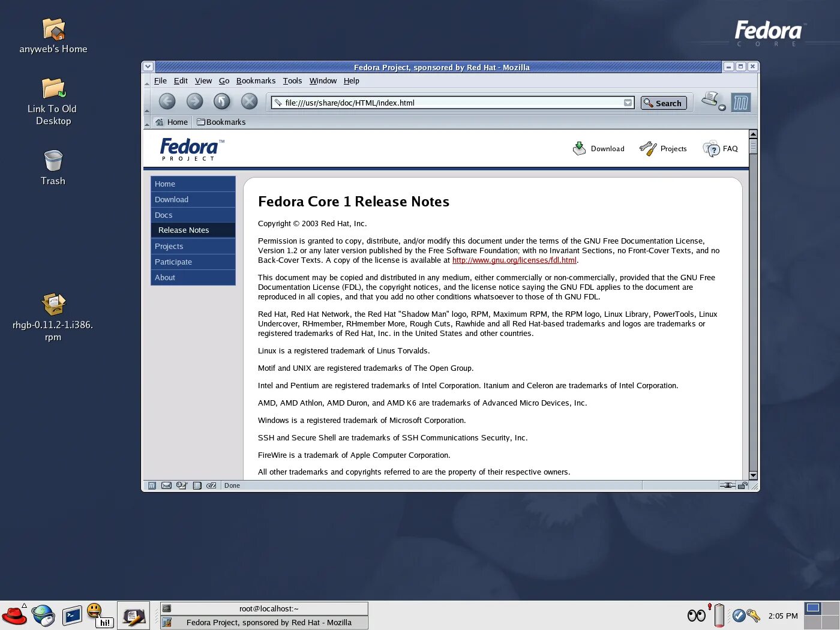Collapse the personal toolbar grippy
This screenshot has height=630, width=840.
pyautogui.click(x=147, y=122)
